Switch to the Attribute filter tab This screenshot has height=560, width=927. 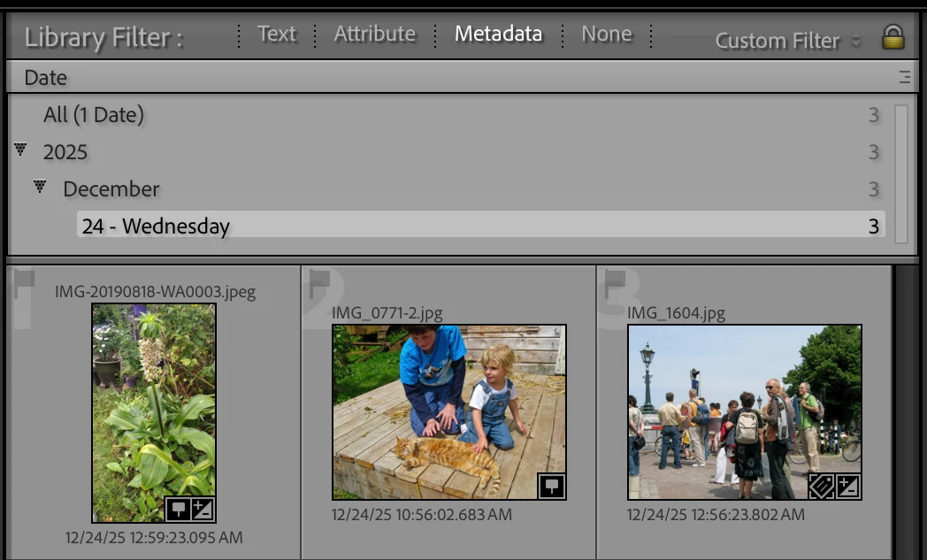pos(375,34)
